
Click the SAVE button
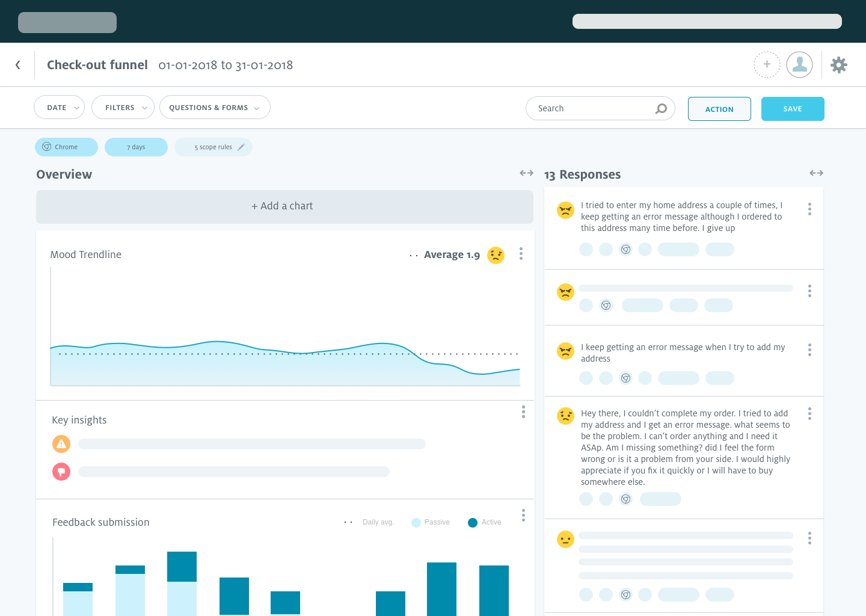pyautogui.click(x=793, y=109)
